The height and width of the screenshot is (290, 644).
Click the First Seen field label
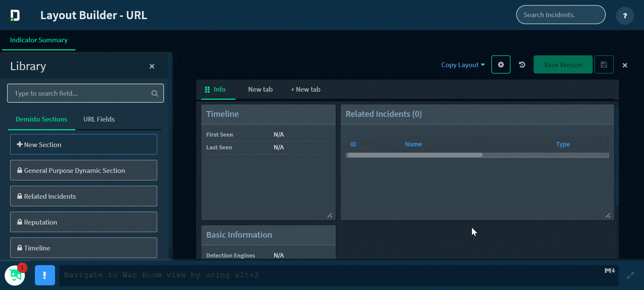tap(219, 135)
